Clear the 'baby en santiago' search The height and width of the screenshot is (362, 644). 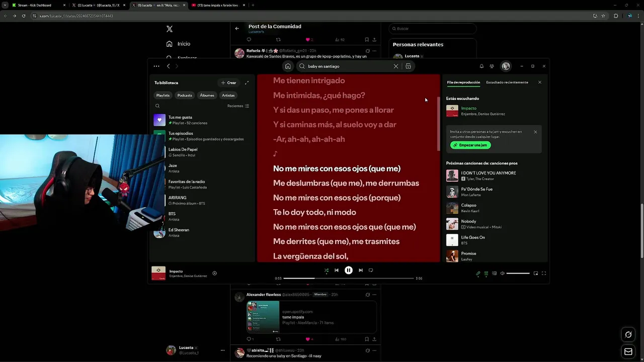[x=396, y=66]
